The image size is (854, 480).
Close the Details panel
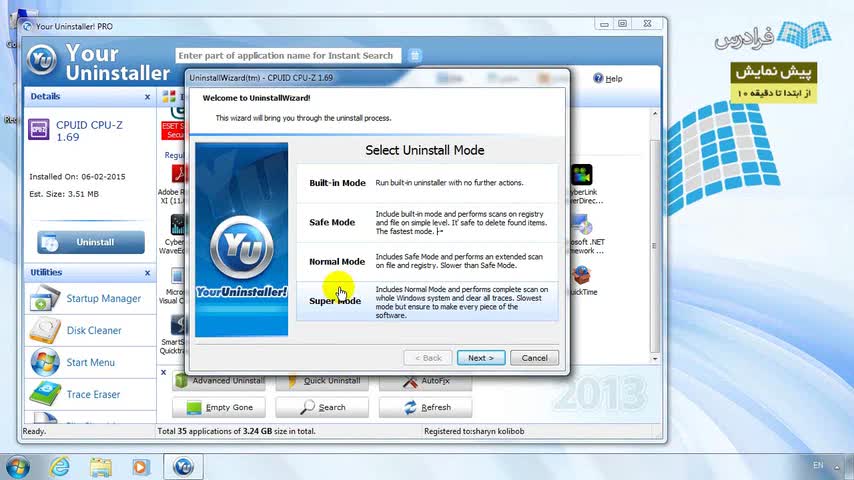pyautogui.click(x=147, y=97)
